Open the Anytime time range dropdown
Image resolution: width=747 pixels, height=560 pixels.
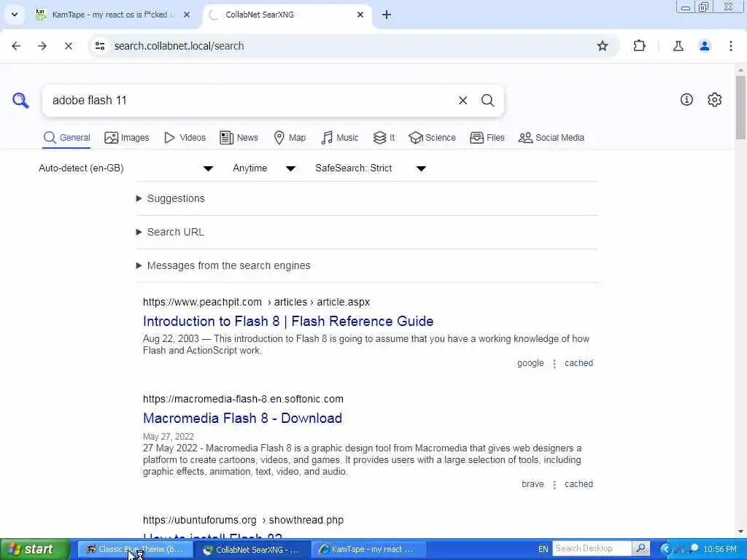pos(264,168)
